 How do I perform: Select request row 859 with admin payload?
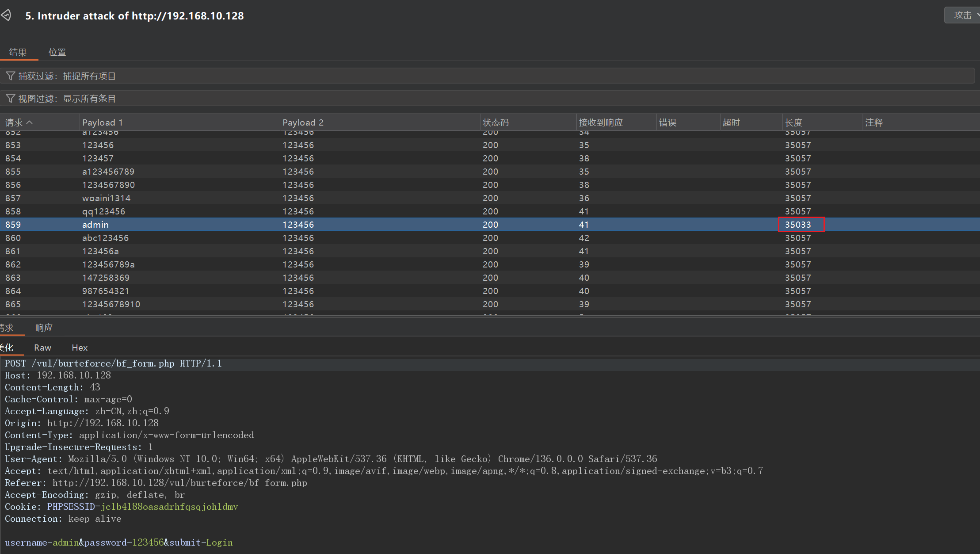coord(95,225)
